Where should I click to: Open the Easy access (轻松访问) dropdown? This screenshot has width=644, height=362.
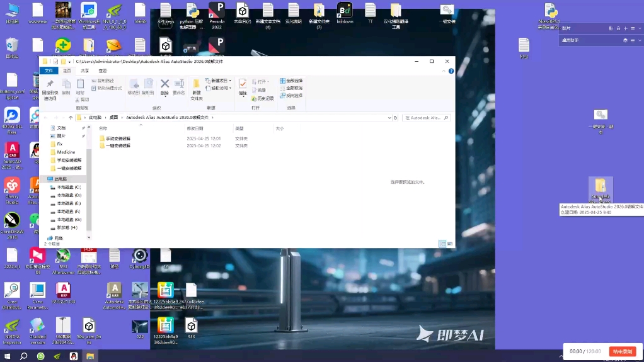coord(218,88)
